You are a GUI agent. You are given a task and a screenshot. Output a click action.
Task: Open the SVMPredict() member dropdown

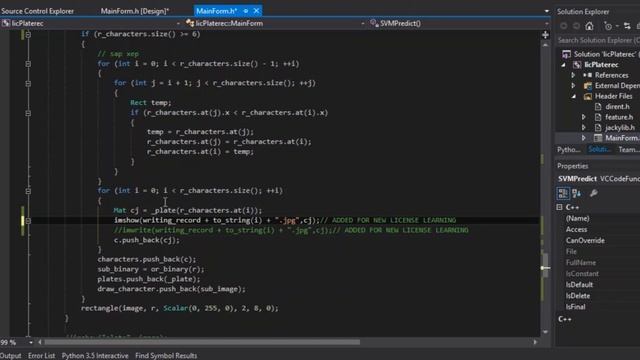pyautogui.click(x=547, y=24)
